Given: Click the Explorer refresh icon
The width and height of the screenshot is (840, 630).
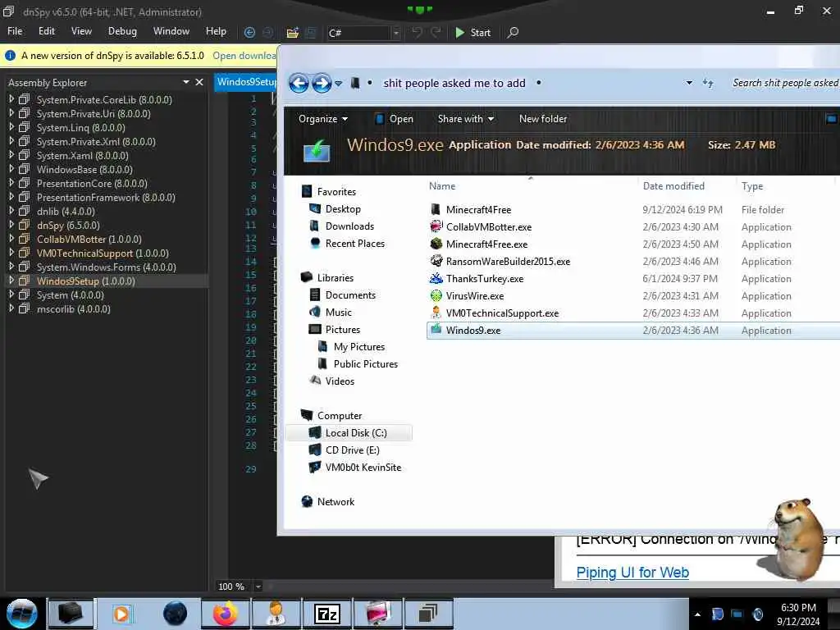Looking at the screenshot, I should coord(708,83).
